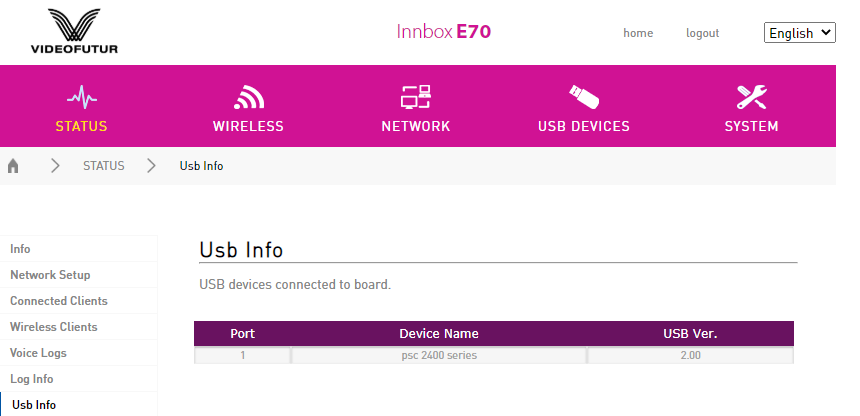Viewport: 860px width, 416px height.
Task: Open Connected Clients in the sidebar
Action: (59, 301)
